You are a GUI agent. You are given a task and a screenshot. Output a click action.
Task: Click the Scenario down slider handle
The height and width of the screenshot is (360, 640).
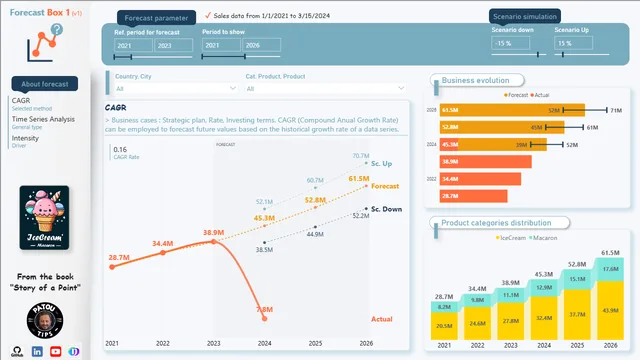coord(538,54)
